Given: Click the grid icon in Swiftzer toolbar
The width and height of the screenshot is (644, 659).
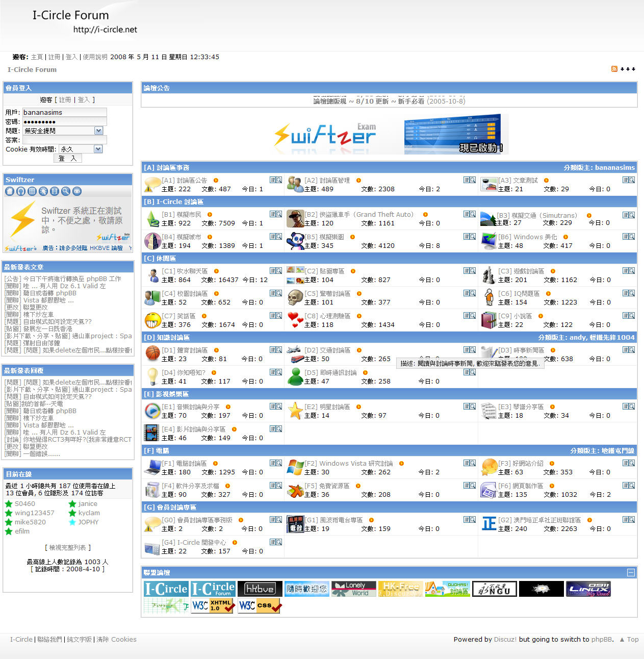Looking at the screenshot, I should pyautogui.click(x=32, y=191).
